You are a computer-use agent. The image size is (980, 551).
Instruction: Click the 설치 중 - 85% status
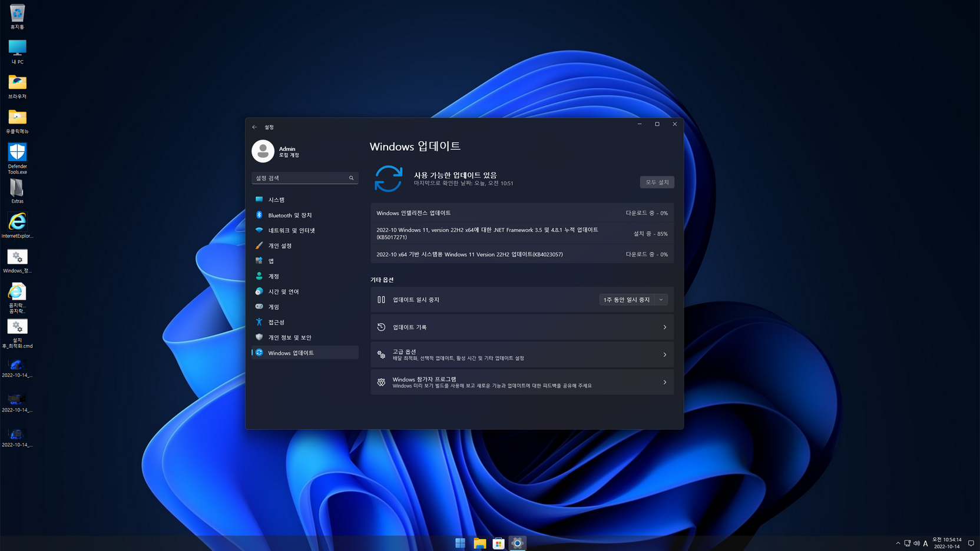650,234
